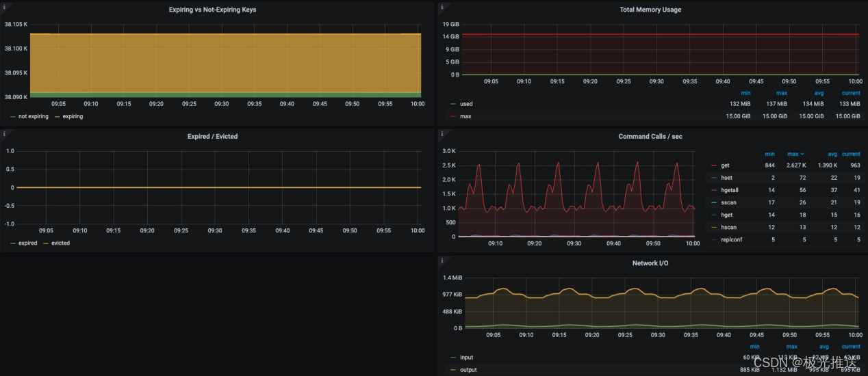
Task: Open the Command Calls / sec panel title menu
Action: 650,136
